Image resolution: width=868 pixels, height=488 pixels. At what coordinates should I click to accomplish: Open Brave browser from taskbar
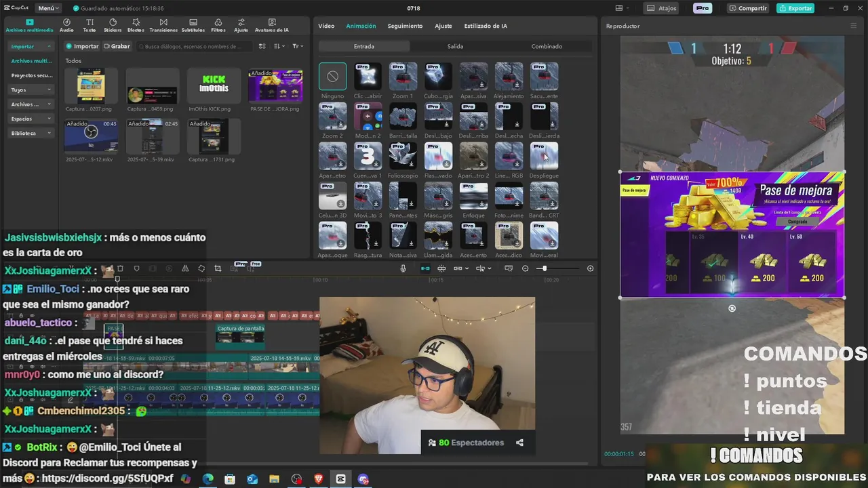coord(319,479)
